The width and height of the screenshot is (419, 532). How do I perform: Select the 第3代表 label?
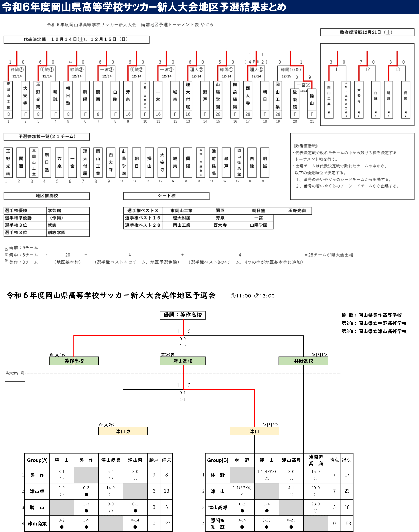[x=168, y=355]
